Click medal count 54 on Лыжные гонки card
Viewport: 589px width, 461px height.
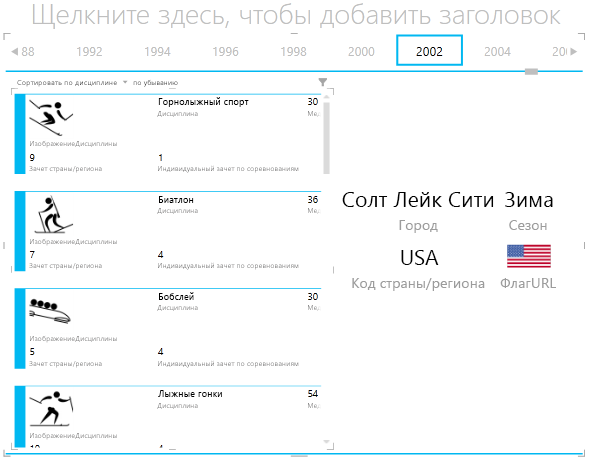pos(313,394)
